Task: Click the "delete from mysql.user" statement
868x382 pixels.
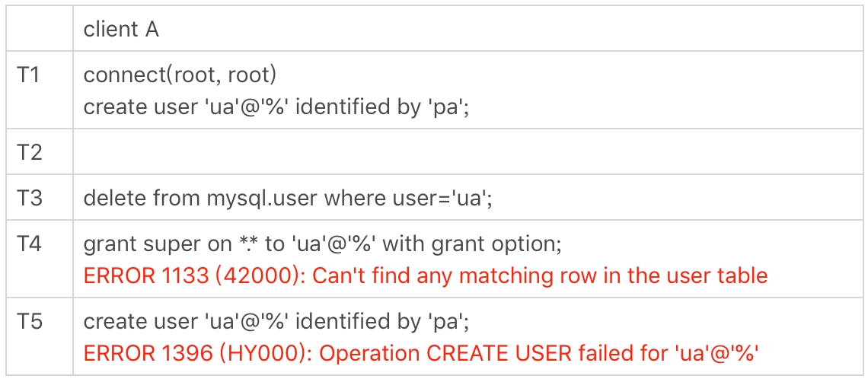Action: click(202, 198)
